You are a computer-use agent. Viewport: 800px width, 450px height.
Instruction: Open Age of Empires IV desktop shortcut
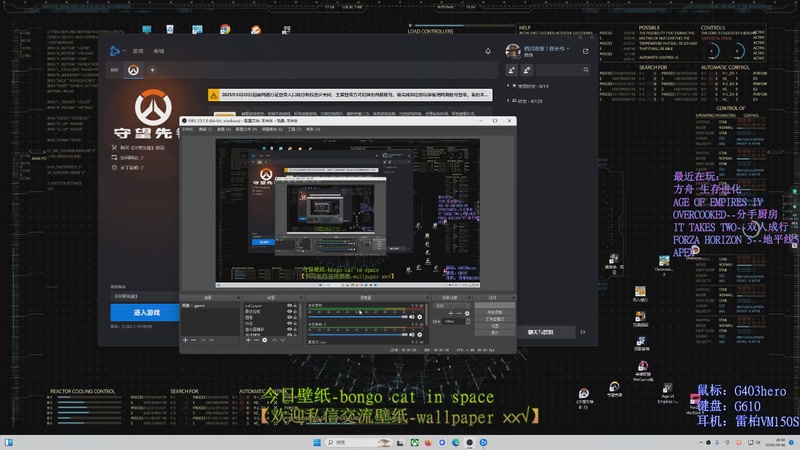click(668, 392)
